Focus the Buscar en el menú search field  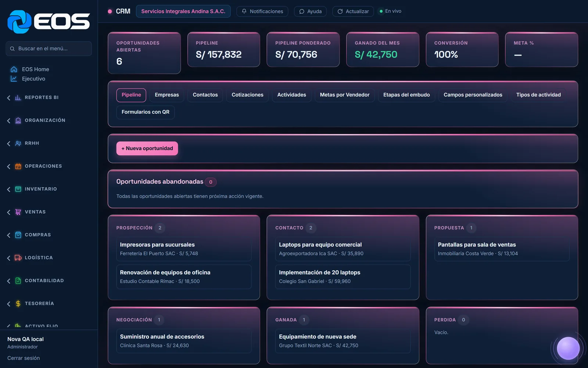coord(49,49)
